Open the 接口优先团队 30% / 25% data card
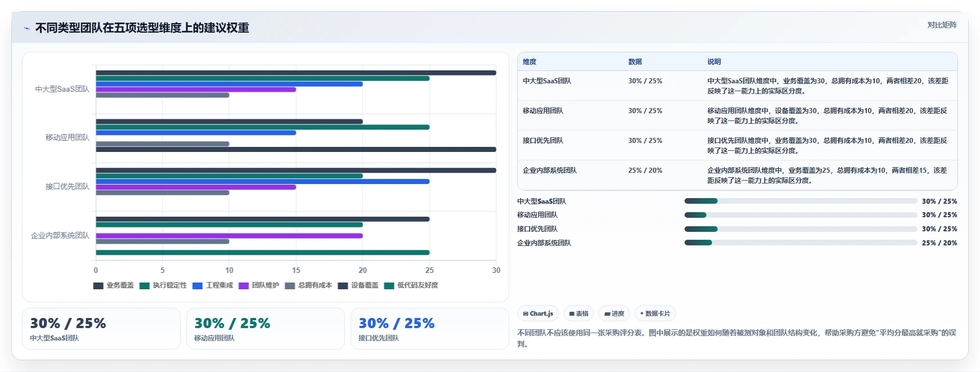 pos(430,329)
